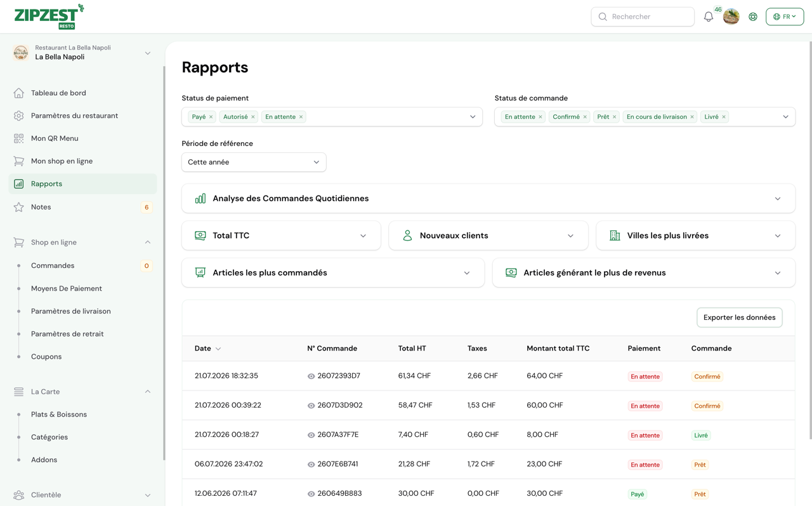This screenshot has width=812, height=506.
Task: Open the FR language selector
Action: [785, 17]
